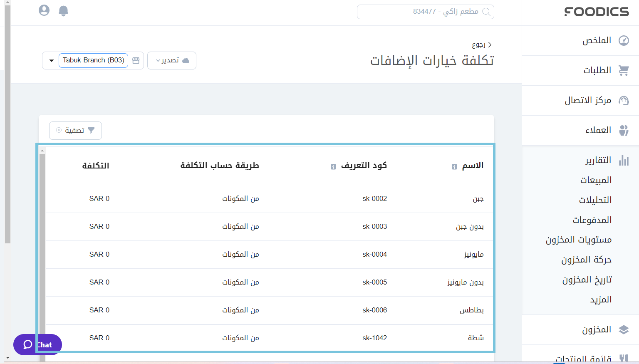Open the branch dropdown arrow

pos(51,60)
